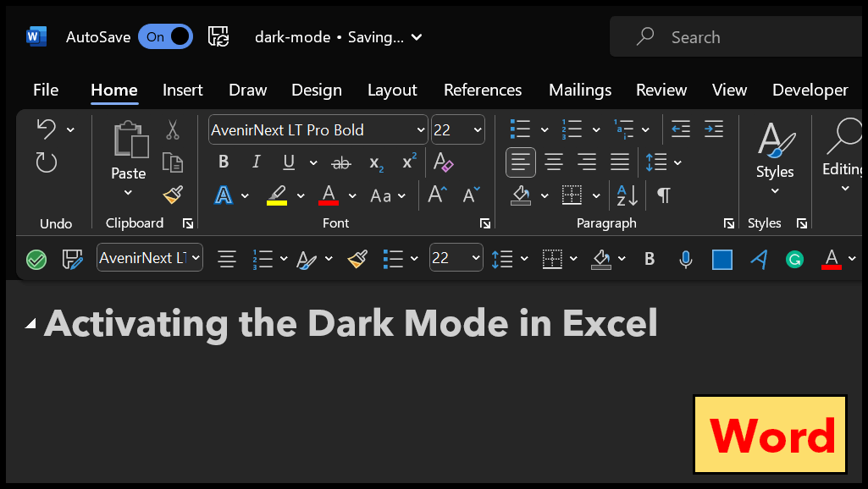Image resolution: width=868 pixels, height=489 pixels.
Task: Open the Styles gallery button
Action: [x=775, y=157]
